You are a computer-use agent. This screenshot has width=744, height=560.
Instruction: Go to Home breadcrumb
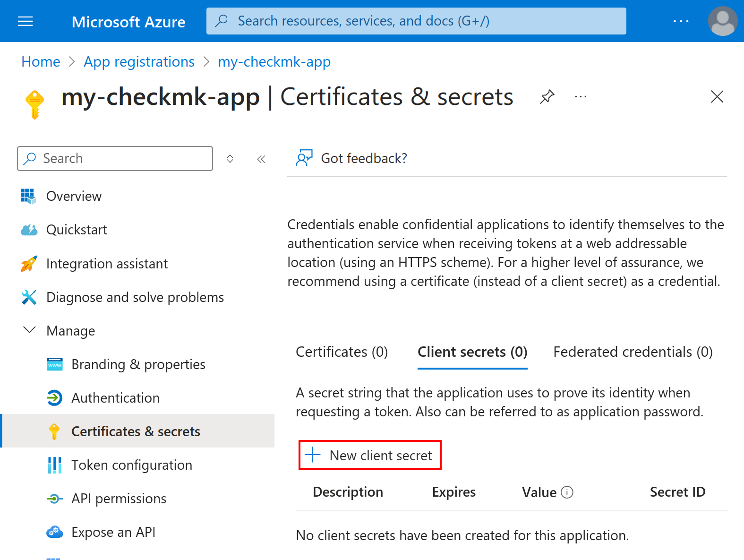click(41, 62)
